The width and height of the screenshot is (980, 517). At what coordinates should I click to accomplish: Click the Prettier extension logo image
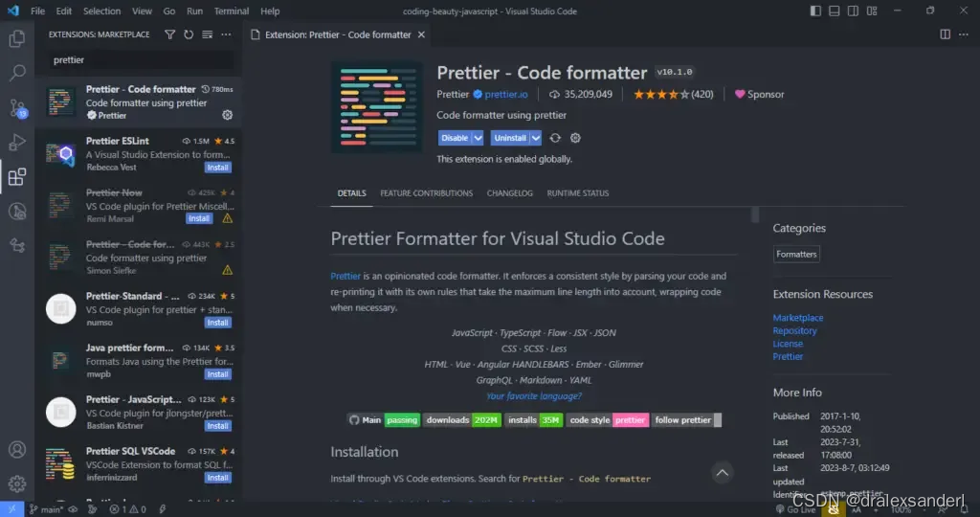point(376,106)
